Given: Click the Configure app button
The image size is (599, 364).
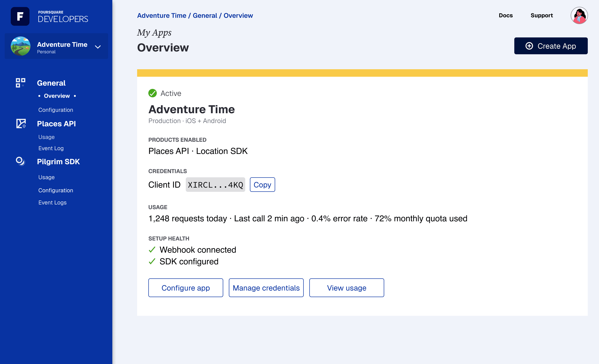Looking at the screenshot, I should point(186,288).
